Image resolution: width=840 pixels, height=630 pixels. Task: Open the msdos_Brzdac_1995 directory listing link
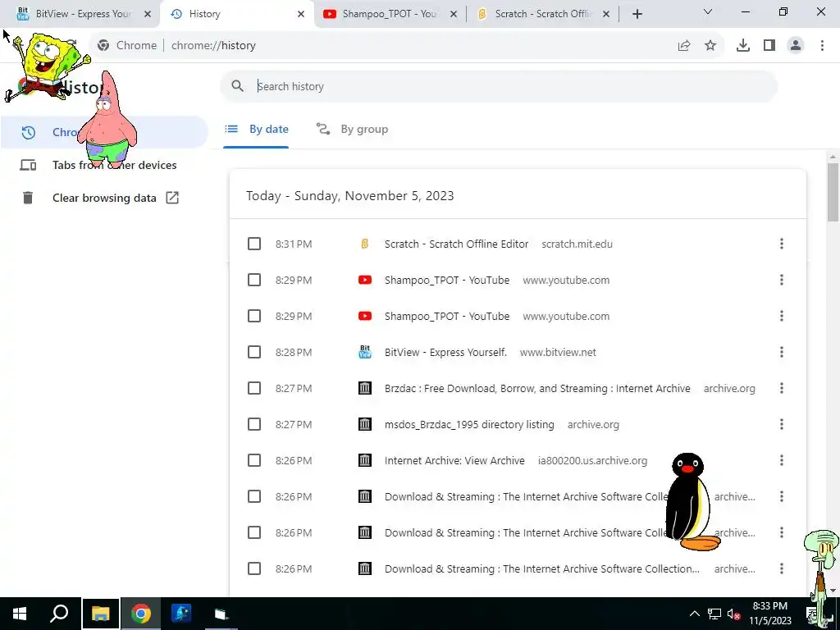coord(469,424)
